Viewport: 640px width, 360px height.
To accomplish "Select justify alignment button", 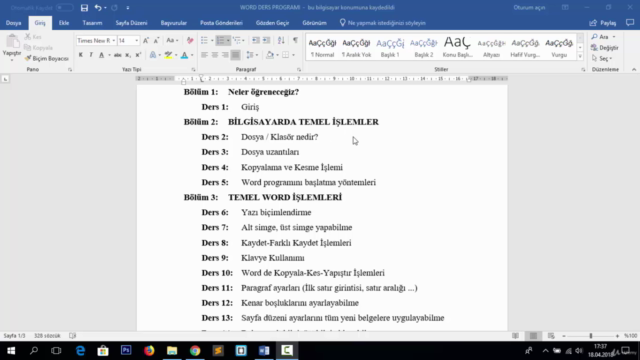I will point(236,55).
